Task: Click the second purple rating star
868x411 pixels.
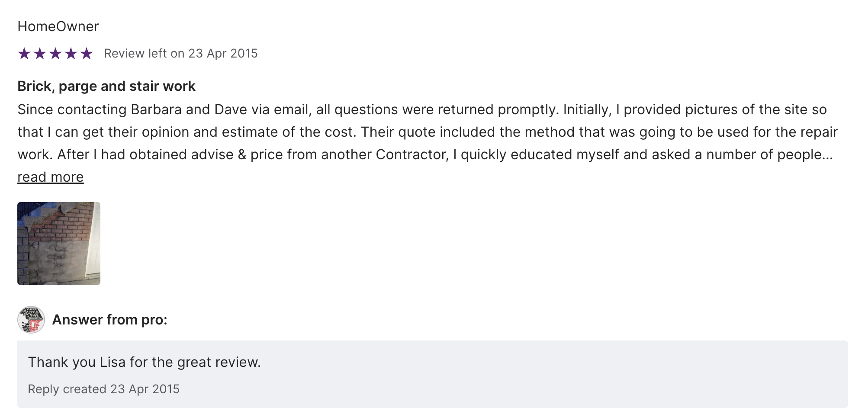Action: click(40, 54)
